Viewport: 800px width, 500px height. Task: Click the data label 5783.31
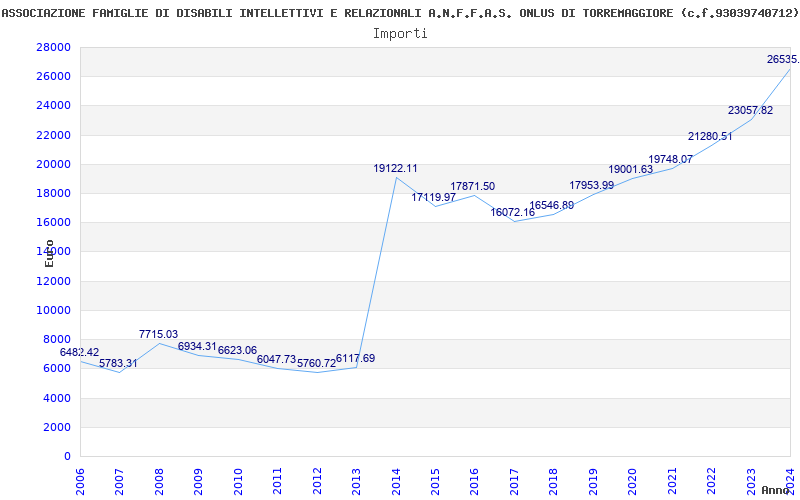(118, 363)
